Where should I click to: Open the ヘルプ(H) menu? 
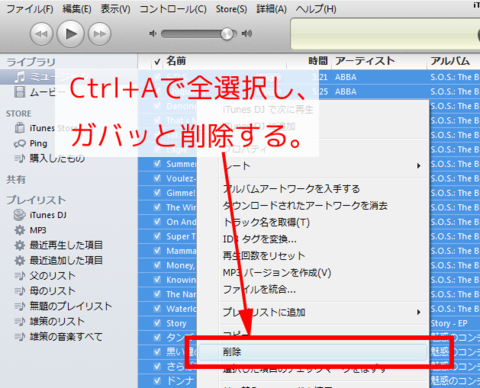click(316, 9)
